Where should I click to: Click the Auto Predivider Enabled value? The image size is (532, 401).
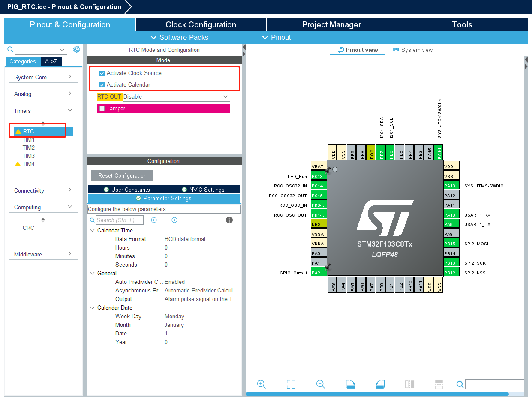tap(175, 282)
